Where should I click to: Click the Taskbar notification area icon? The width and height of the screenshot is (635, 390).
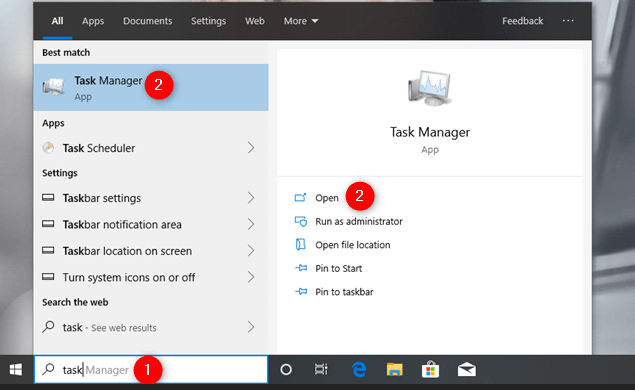point(48,224)
